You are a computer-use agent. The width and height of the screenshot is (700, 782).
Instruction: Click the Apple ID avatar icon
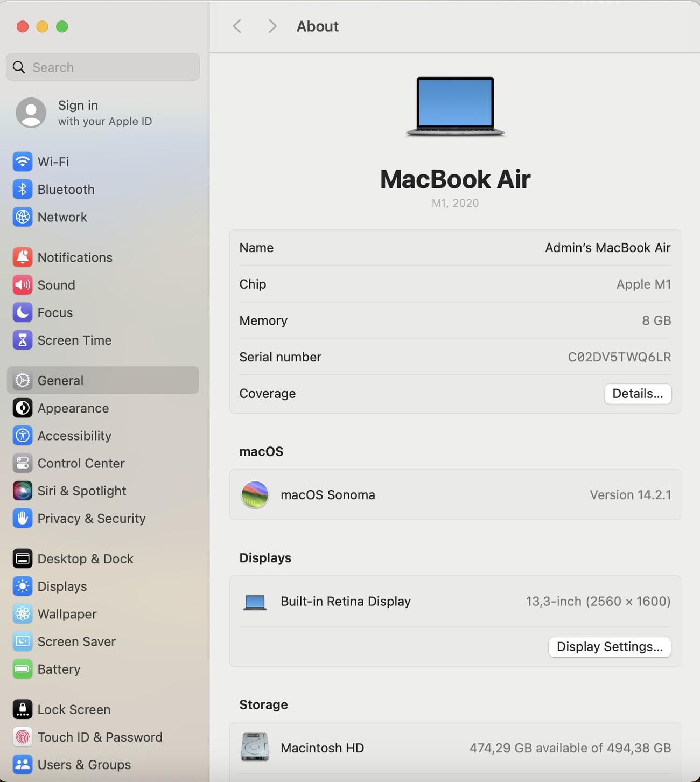pyautogui.click(x=31, y=113)
